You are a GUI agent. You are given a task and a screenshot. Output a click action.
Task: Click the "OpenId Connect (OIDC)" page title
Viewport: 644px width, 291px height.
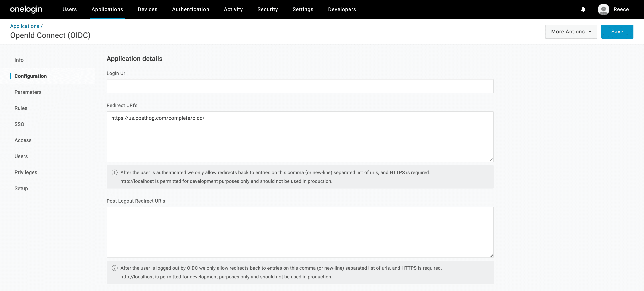(x=50, y=35)
